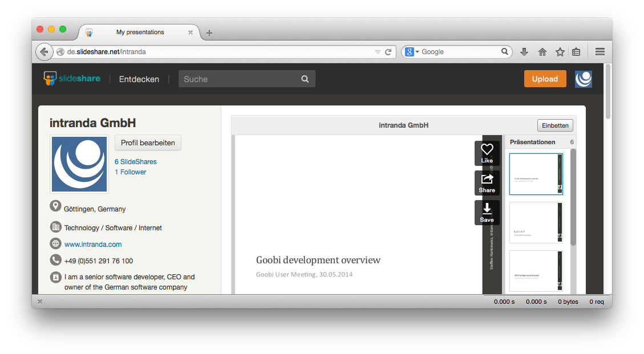The width and height of the screenshot is (644, 354).
Task: Visit the www.intranda.com link
Action: coord(93,245)
